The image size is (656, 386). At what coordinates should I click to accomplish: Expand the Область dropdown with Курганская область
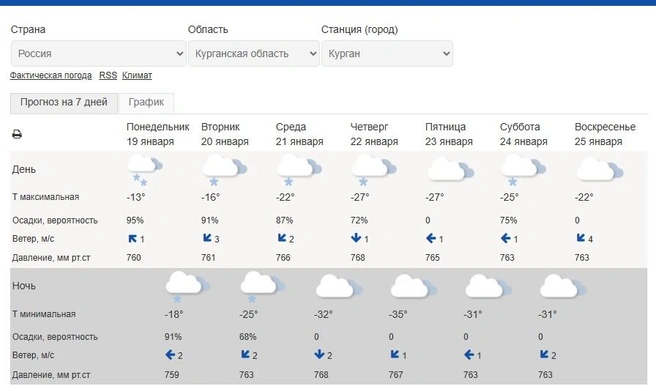point(254,54)
